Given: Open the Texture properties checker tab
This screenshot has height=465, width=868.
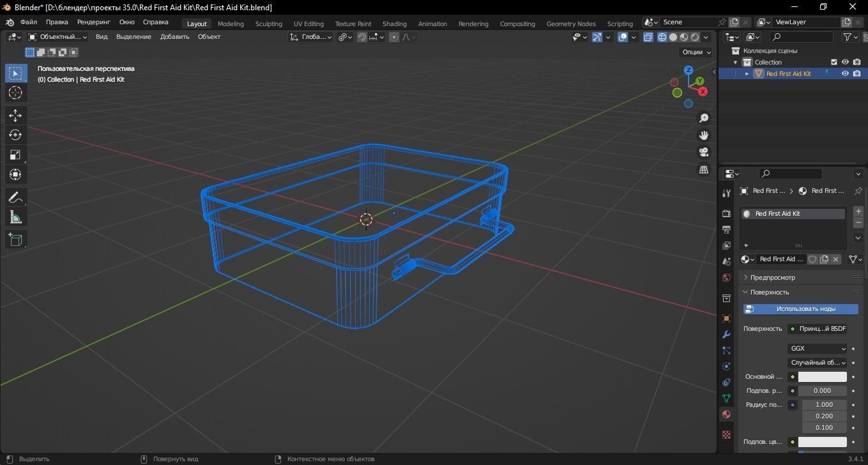Looking at the screenshot, I should (726, 434).
